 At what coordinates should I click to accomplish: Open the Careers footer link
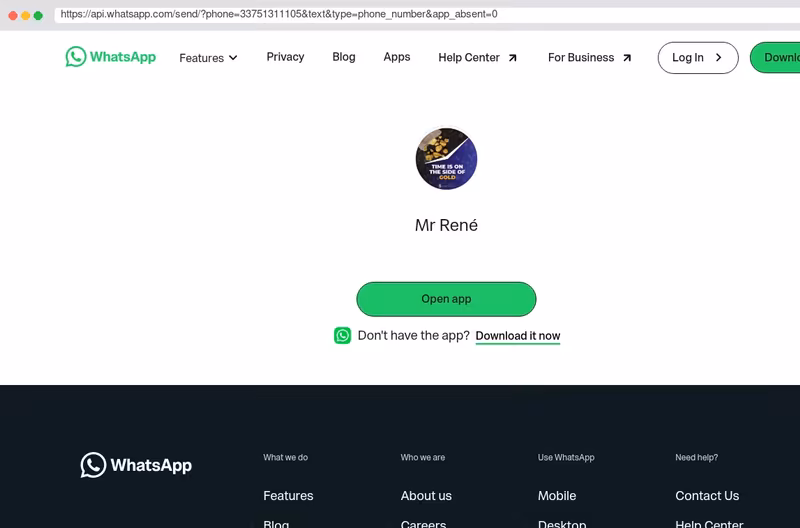(423, 523)
